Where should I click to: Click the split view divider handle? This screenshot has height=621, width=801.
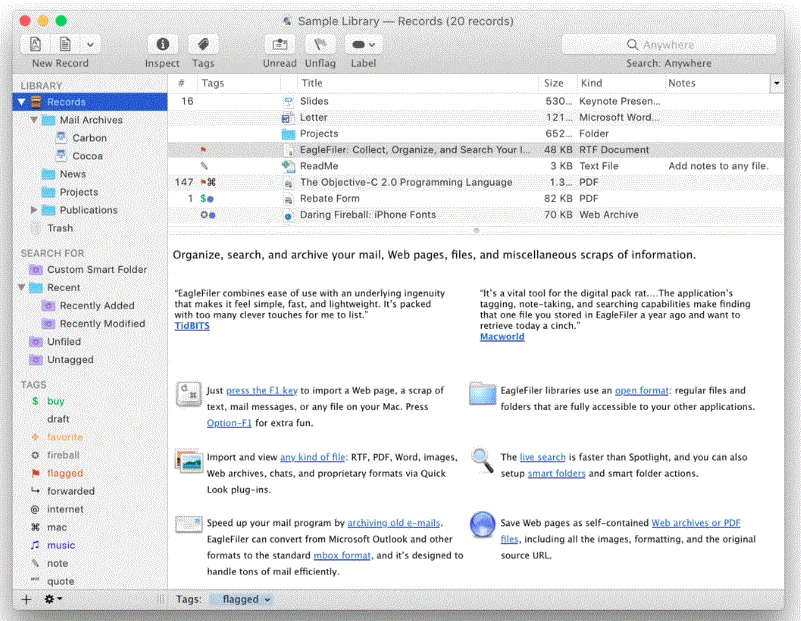pos(476,231)
